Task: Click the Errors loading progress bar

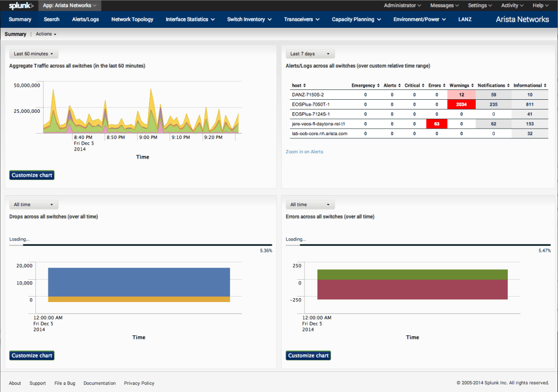Action: click(x=418, y=245)
